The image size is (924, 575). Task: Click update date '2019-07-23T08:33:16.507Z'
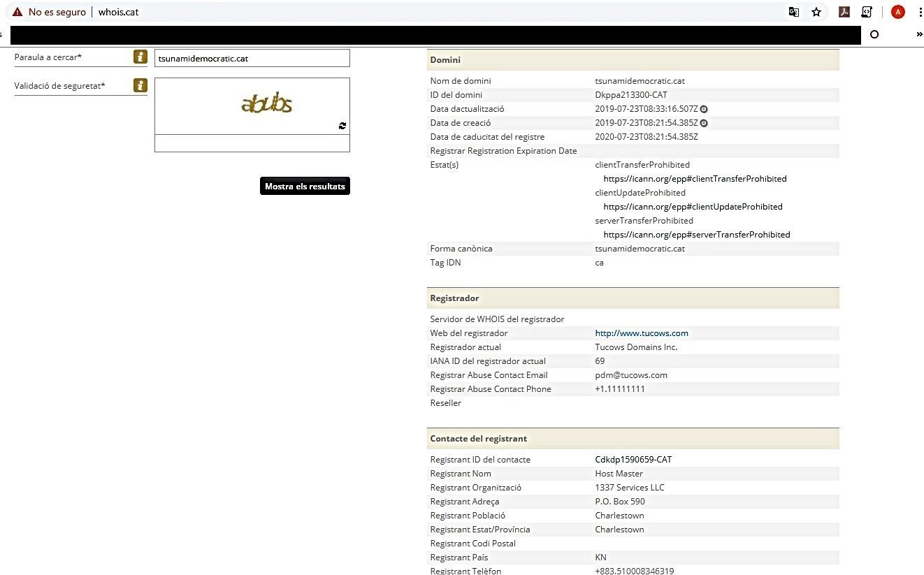[x=647, y=109]
